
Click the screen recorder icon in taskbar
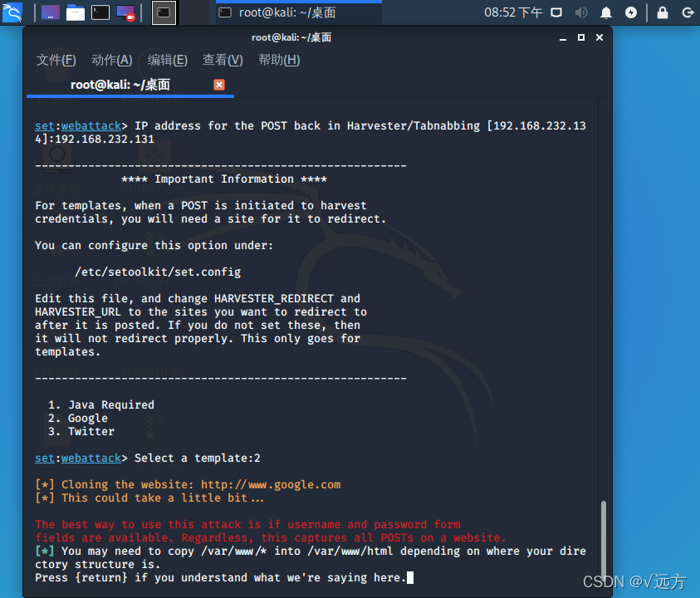pyautogui.click(x=125, y=12)
